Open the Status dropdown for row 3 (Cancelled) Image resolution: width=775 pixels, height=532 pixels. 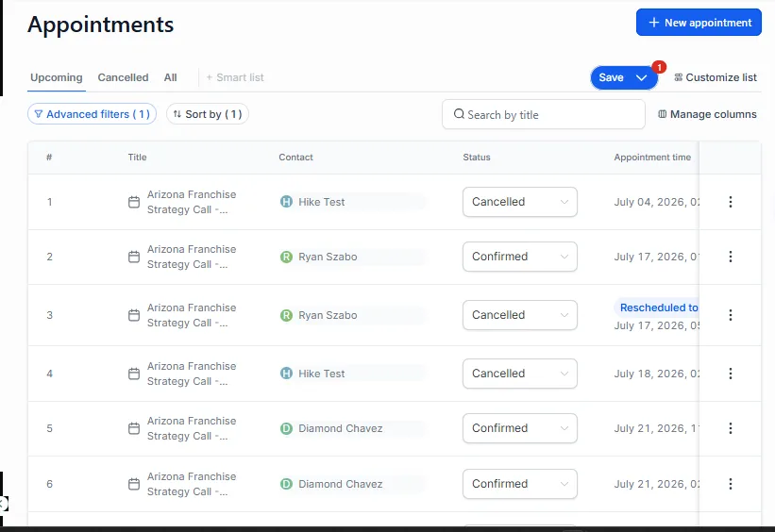coord(520,315)
